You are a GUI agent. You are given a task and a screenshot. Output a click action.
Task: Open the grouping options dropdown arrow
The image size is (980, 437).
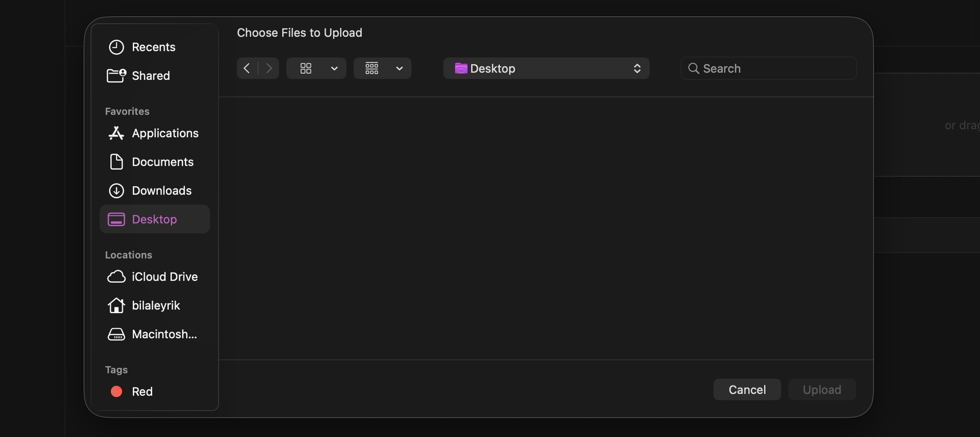point(399,69)
